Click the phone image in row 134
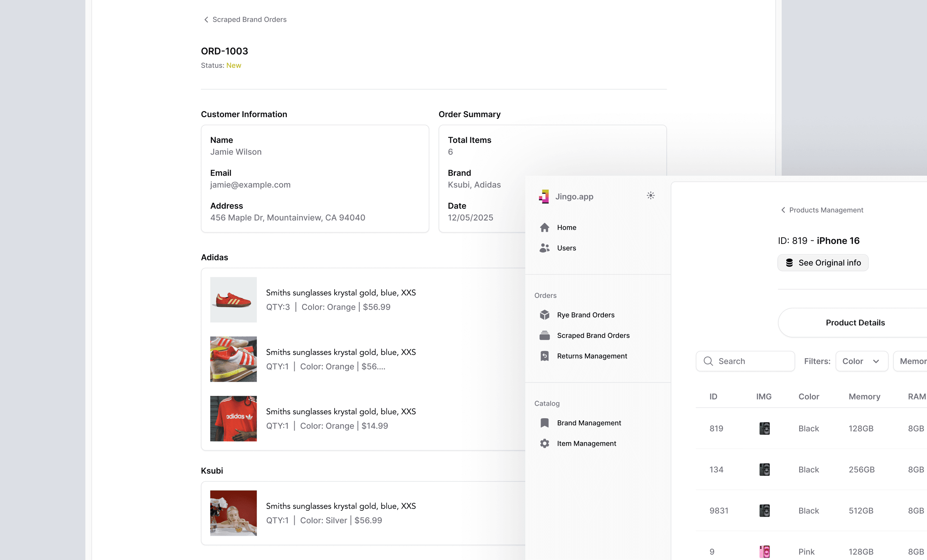 764,469
